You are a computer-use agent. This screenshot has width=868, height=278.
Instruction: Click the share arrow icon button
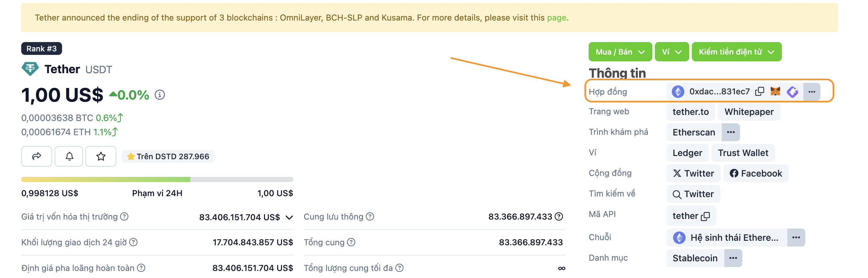pyautogui.click(x=36, y=156)
